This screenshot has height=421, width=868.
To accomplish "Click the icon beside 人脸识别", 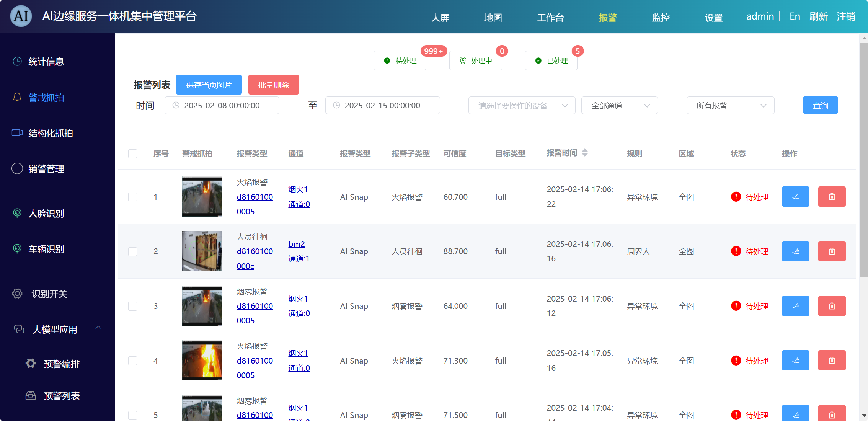I will (17, 213).
